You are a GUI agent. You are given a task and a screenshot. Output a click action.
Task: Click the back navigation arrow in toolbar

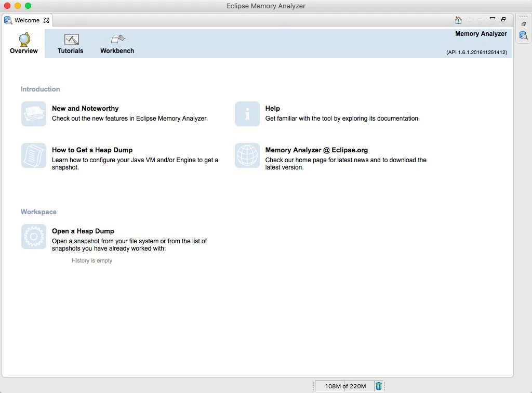(x=470, y=20)
